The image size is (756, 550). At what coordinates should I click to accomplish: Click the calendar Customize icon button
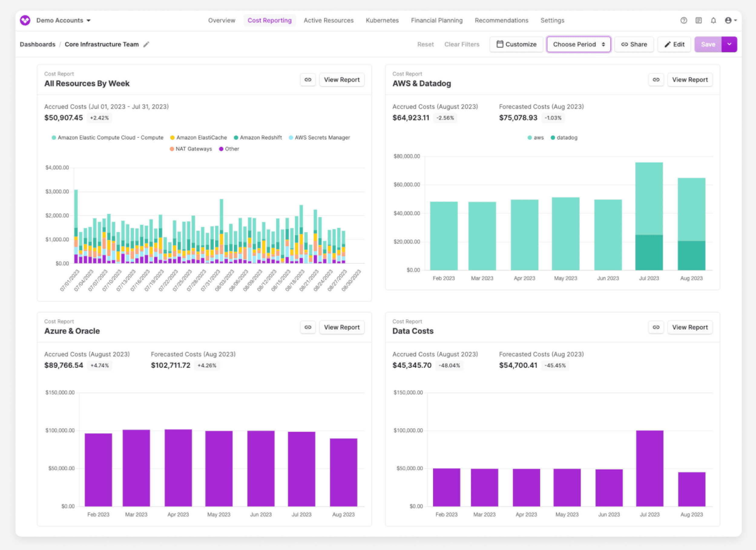coord(500,44)
